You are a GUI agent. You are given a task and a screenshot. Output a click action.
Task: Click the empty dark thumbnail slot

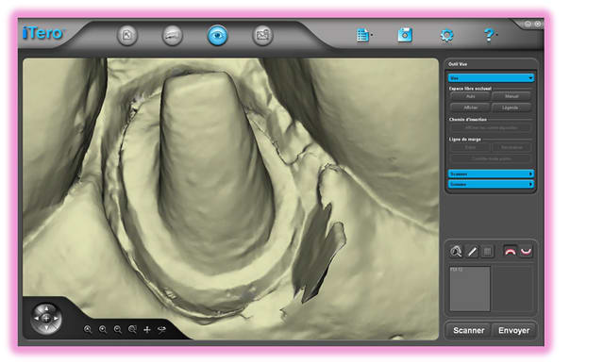point(512,289)
